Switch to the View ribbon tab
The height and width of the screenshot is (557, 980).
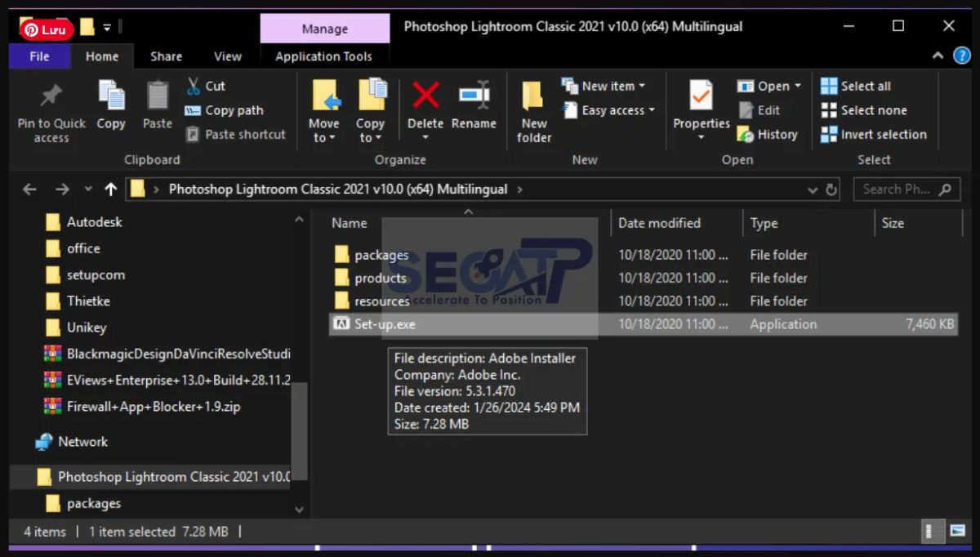point(227,56)
